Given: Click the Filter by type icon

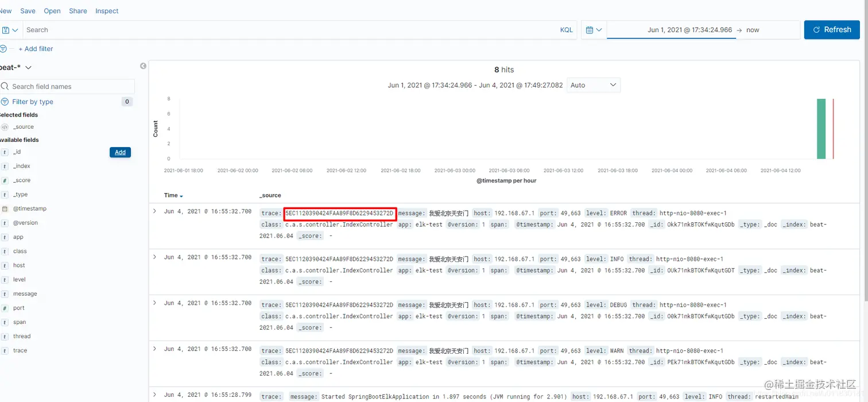Looking at the screenshot, I should [5, 102].
